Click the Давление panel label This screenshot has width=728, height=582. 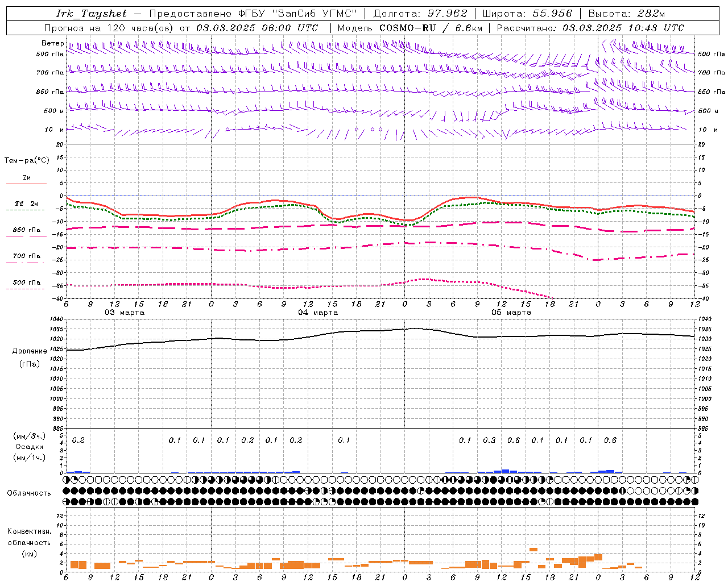30,351
